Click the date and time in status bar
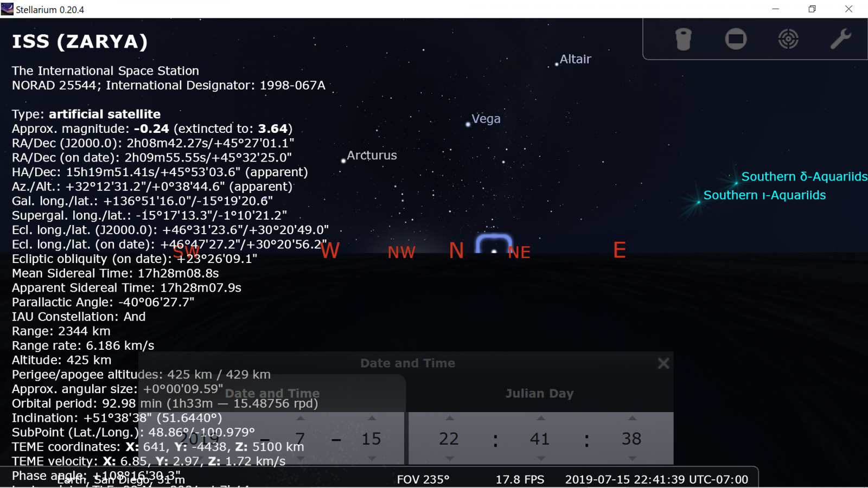This screenshot has width=868, height=488. [656, 479]
